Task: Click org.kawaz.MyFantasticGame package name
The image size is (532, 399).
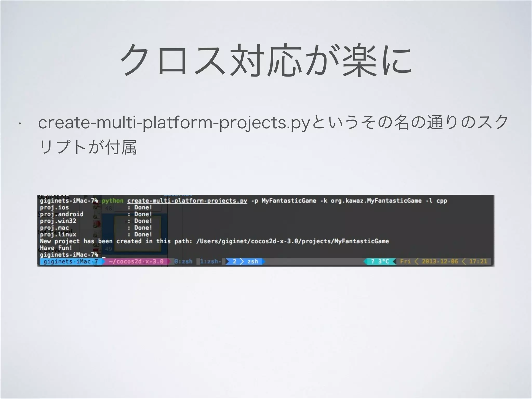Action: click(x=376, y=201)
